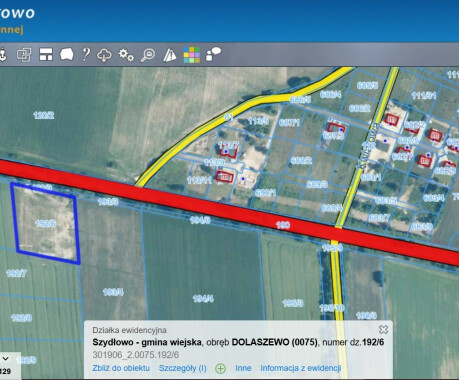Expand the chevron dropdown at bottom-left corner
Image resolution: width=459 pixels, height=380 pixels.
pos(6,359)
